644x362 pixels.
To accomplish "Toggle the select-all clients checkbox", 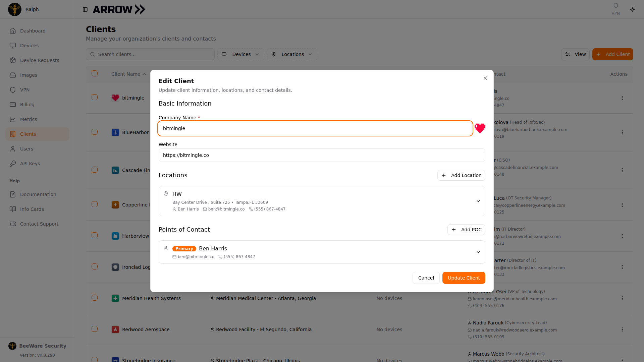I will point(95,73).
